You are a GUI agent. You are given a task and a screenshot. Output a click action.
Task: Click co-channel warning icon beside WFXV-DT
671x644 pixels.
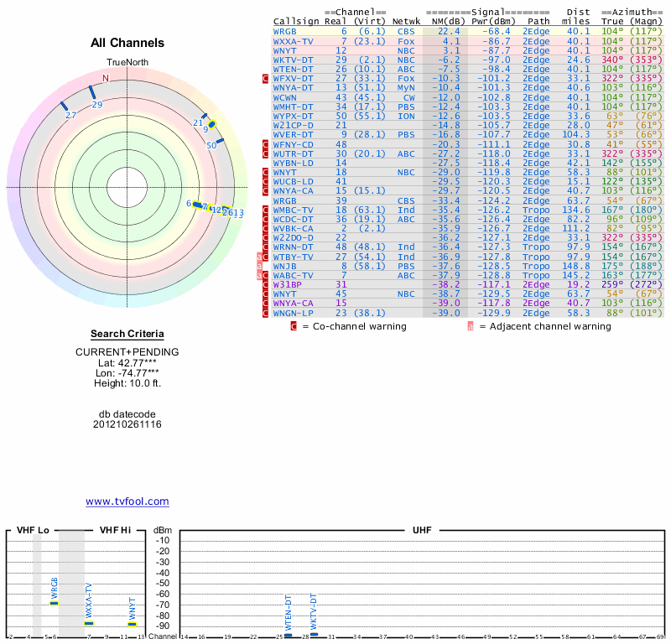coord(265,78)
